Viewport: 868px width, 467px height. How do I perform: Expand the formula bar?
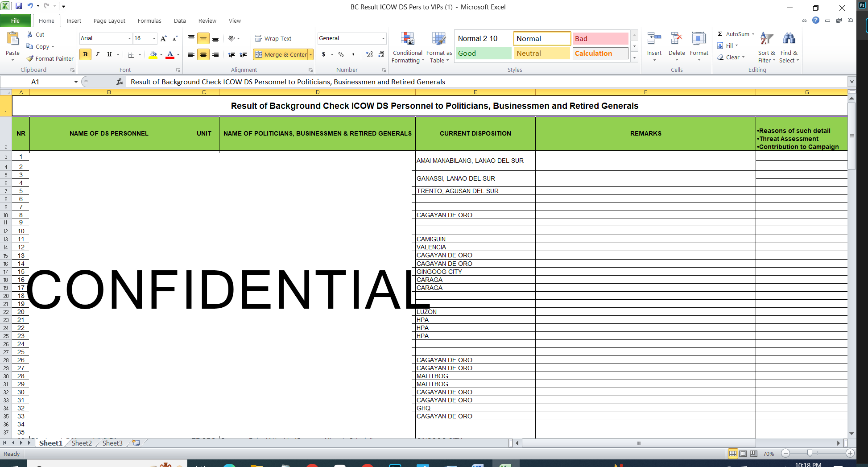click(x=851, y=82)
